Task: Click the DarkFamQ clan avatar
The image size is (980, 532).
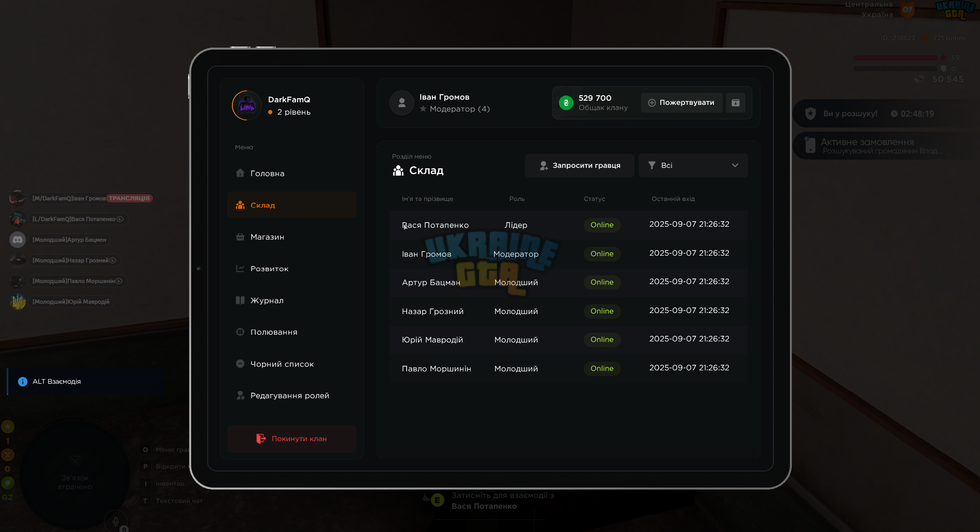Action: coord(247,105)
